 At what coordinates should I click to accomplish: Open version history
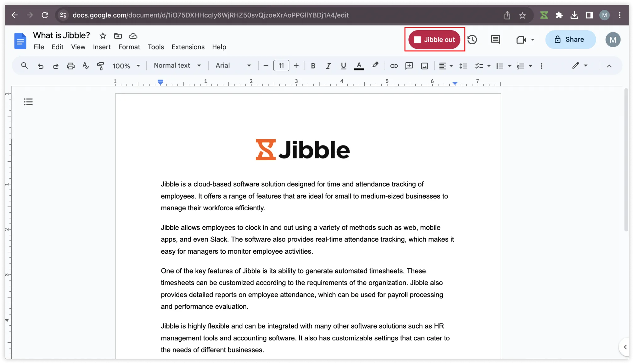click(x=472, y=40)
